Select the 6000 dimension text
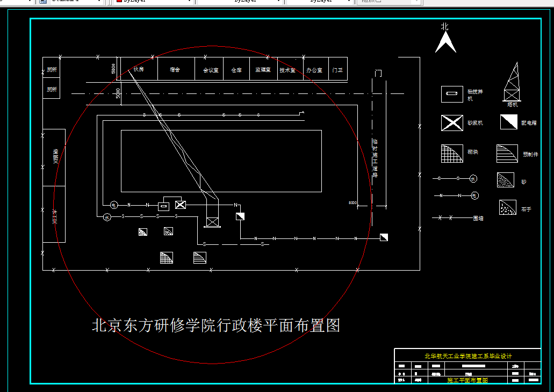Viewport: 554px width, 392px height. point(352,202)
